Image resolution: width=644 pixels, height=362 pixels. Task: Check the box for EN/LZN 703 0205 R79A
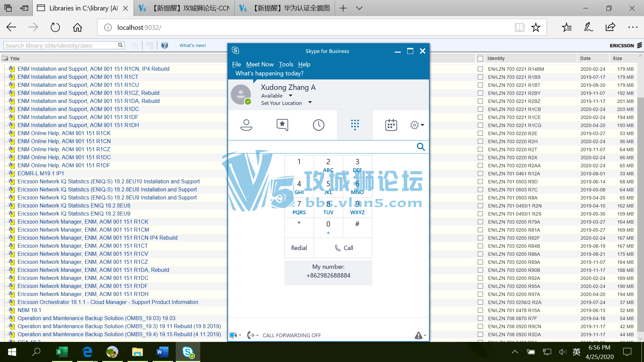point(480,222)
